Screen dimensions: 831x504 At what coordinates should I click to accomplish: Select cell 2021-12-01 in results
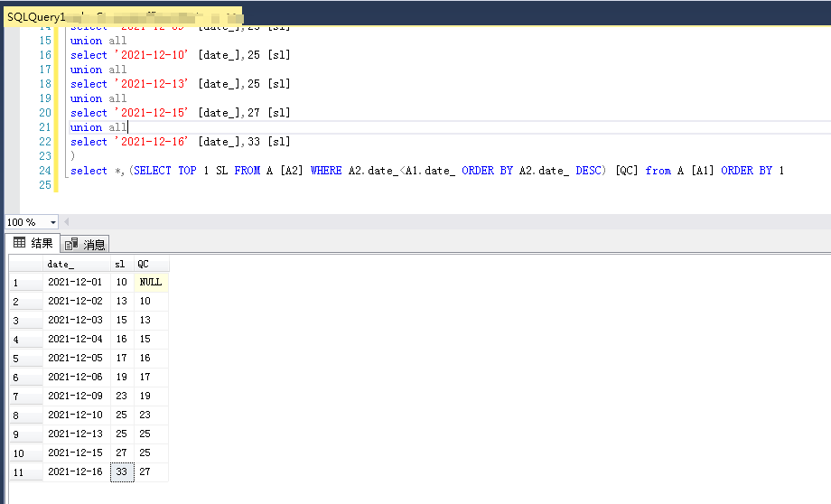tap(76, 282)
